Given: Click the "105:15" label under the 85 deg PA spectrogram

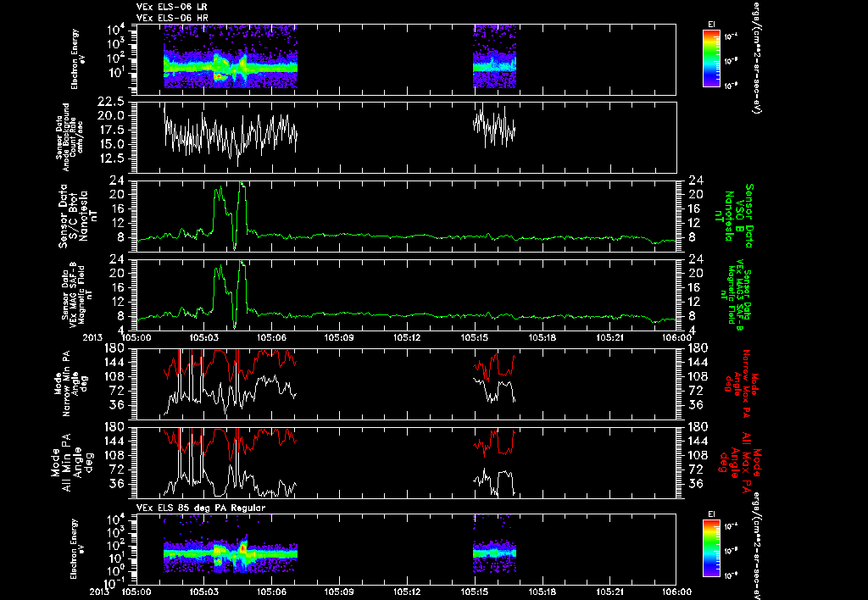Looking at the screenshot, I should coord(475,592).
